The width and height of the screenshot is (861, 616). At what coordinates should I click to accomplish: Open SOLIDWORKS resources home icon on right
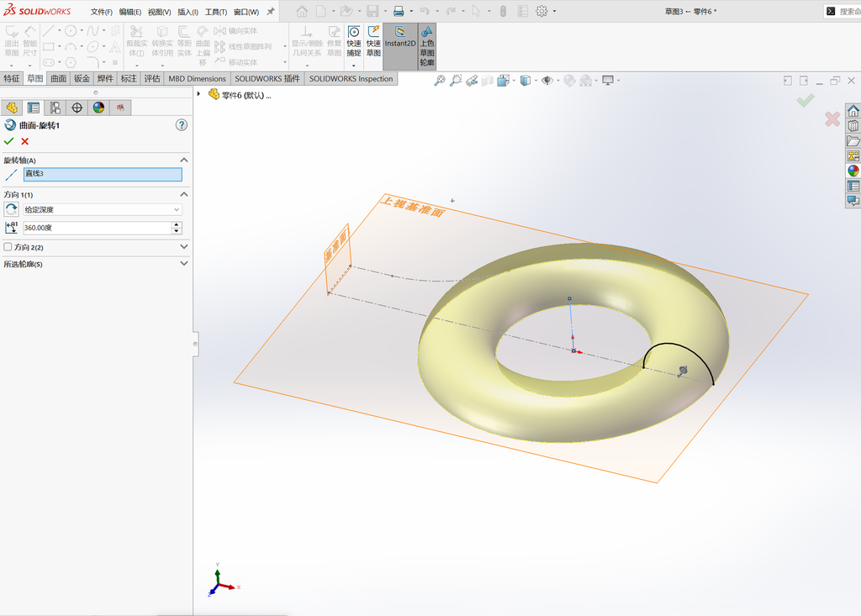point(853,111)
